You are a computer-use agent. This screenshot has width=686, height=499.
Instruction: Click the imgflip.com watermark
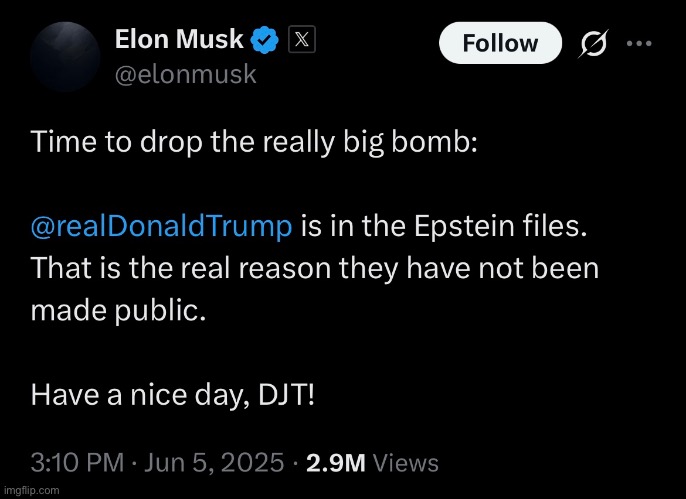point(30,491)
